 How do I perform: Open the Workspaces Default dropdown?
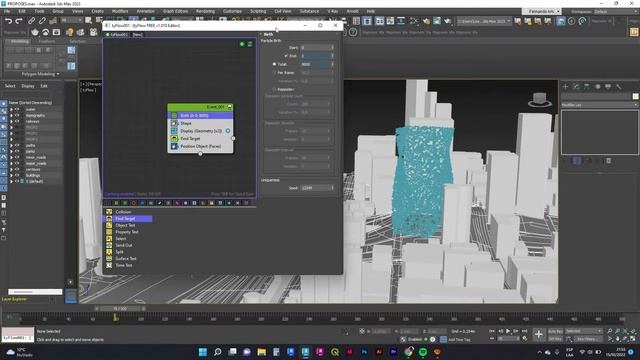point(616,11)
